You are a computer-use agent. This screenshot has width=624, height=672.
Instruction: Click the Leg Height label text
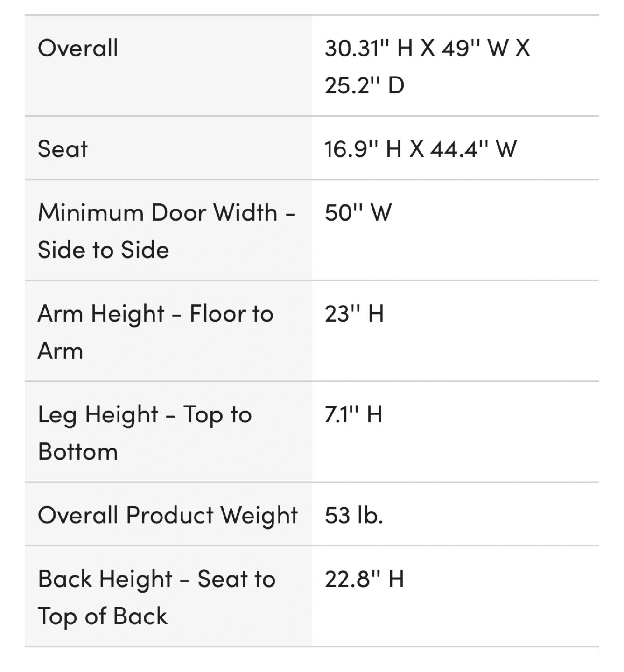coord(98,415)
